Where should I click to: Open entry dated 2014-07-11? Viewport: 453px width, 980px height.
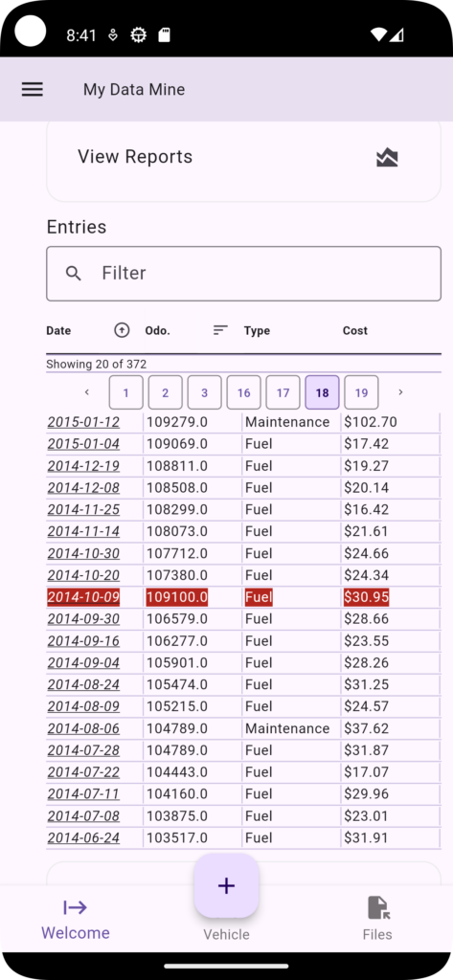[83, 793]
